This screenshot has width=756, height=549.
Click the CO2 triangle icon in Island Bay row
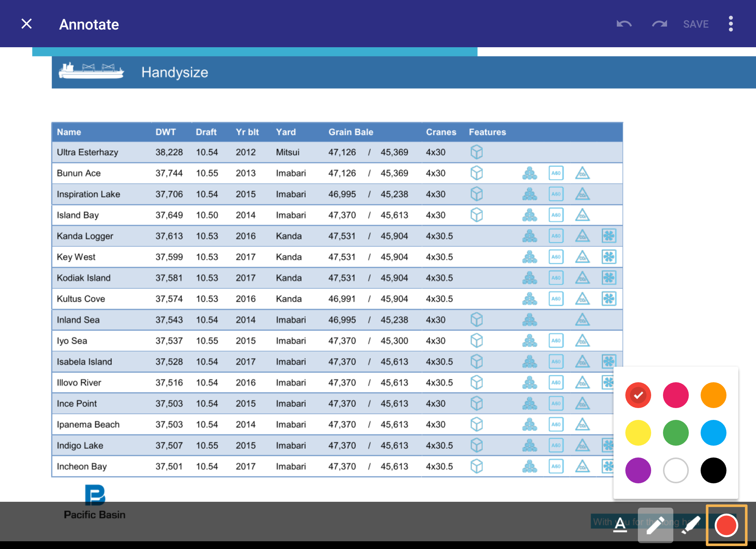583,215
